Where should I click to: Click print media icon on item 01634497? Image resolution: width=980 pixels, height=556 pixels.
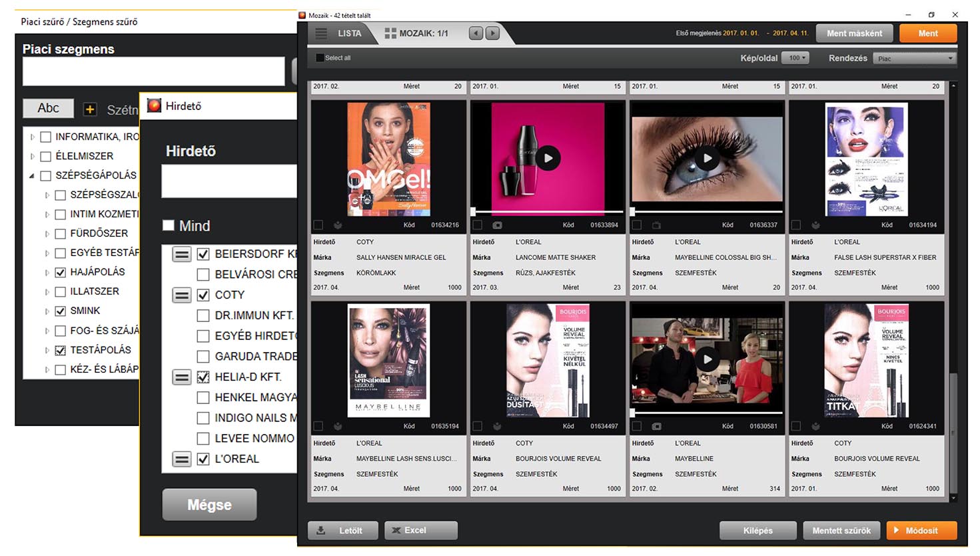[497, 426]
